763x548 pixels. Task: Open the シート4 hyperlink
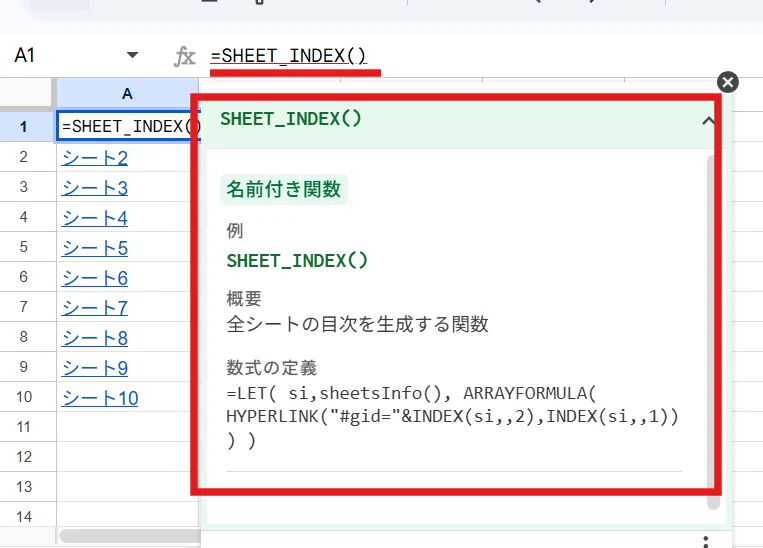pyautogui.click(x=94, y=218)
